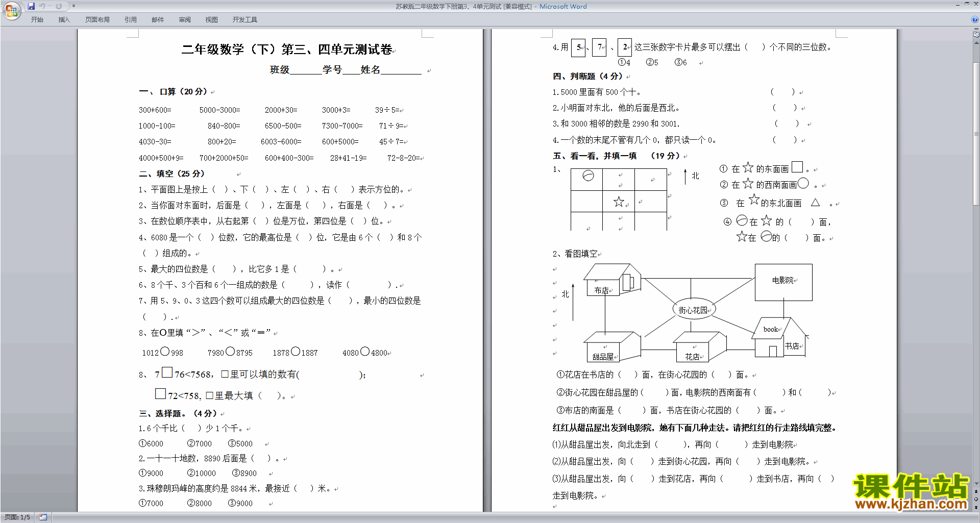The width and height of the screenshot is (980, 523).
Task: Click the heading 二、填空（25分）
Action: point(172,174)
